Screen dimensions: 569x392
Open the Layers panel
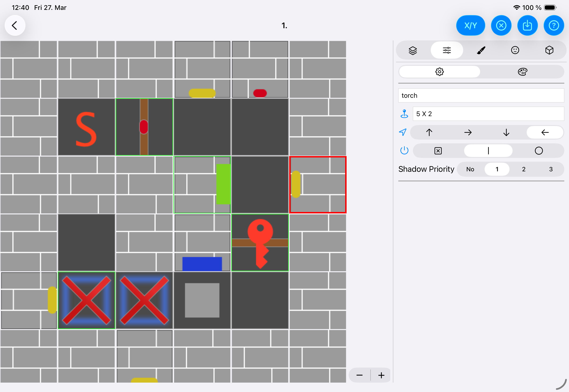tap(412, 50)
